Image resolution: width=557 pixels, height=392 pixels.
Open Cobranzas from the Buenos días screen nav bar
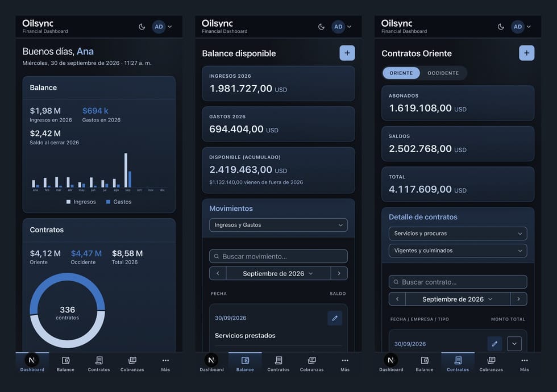pos(132,364)
